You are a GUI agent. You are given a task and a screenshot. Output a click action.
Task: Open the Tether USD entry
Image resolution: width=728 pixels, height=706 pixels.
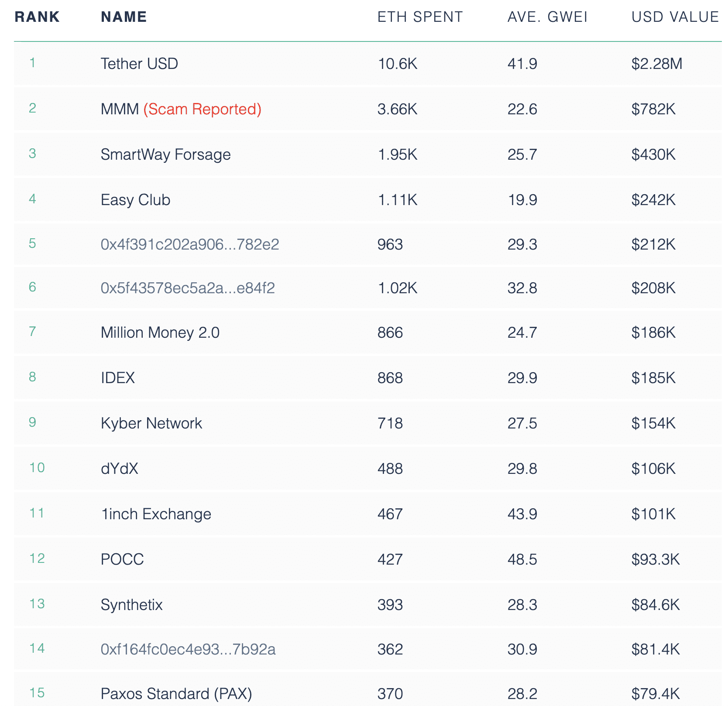[139, 64]
